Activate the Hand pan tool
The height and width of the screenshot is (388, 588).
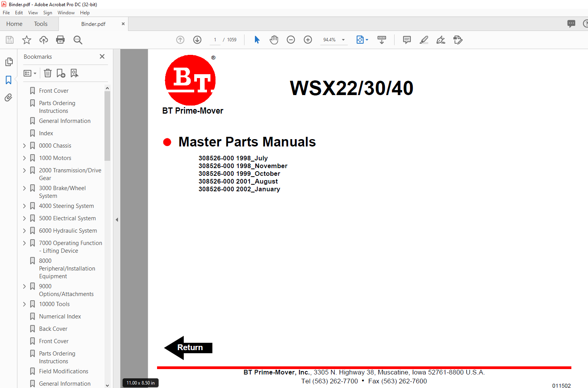click(274, 40)
